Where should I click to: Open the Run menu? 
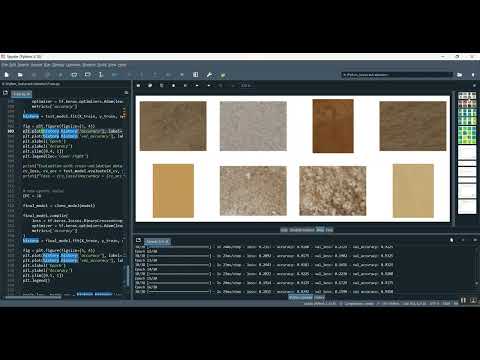point(47,65)
